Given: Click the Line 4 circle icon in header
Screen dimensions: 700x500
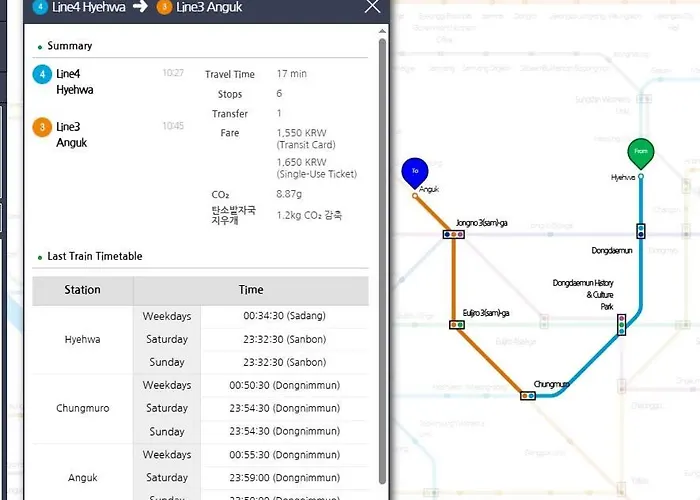Looking at the screenshot, I should tap(40, 7).
